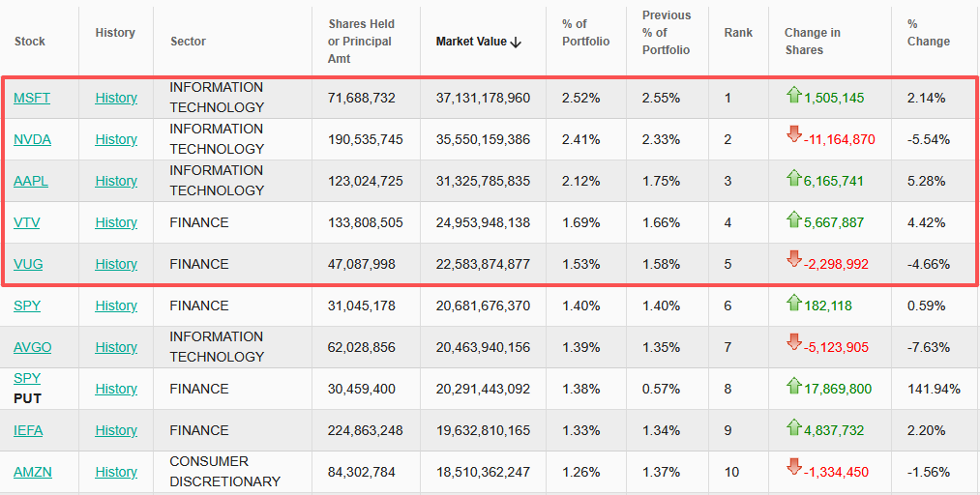Open the NVDA stock link
980x495 pixels.
click(32, 139)
